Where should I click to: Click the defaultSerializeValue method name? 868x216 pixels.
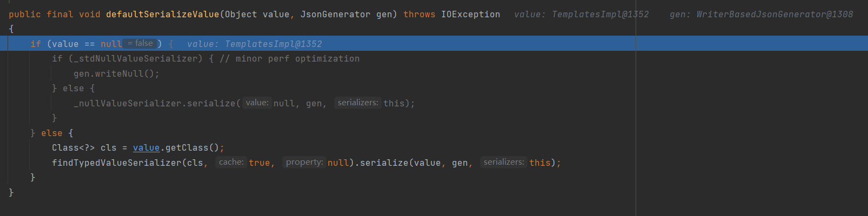point(162,15)
